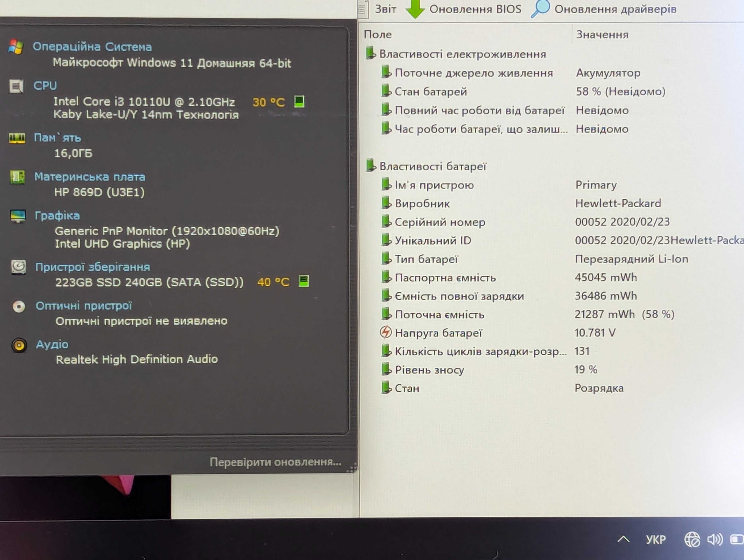Click the battery icon beside Поточне джерело живлення
The width and height of the screenshot is (744, 560).
coord(386,72)
